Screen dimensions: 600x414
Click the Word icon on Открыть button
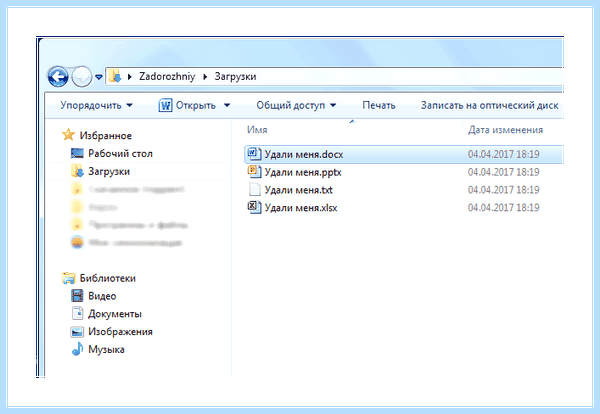click(x=165, y=105)
